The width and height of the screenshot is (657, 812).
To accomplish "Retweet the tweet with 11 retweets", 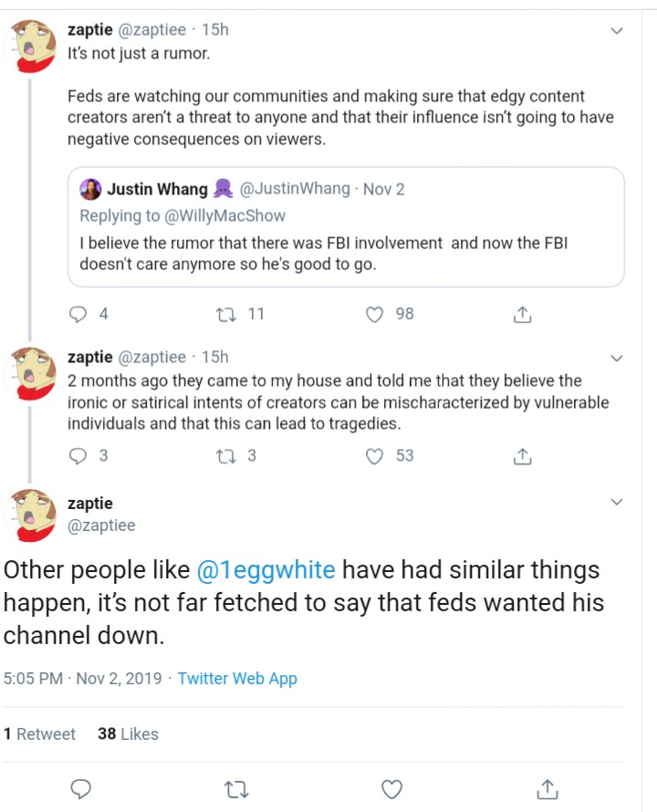I will (226, 315).
